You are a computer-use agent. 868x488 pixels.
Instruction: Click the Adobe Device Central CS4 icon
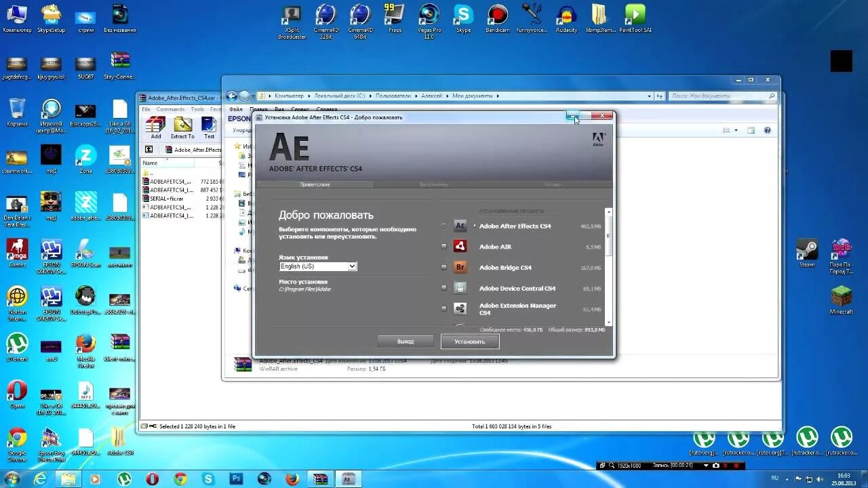(460, 288)
